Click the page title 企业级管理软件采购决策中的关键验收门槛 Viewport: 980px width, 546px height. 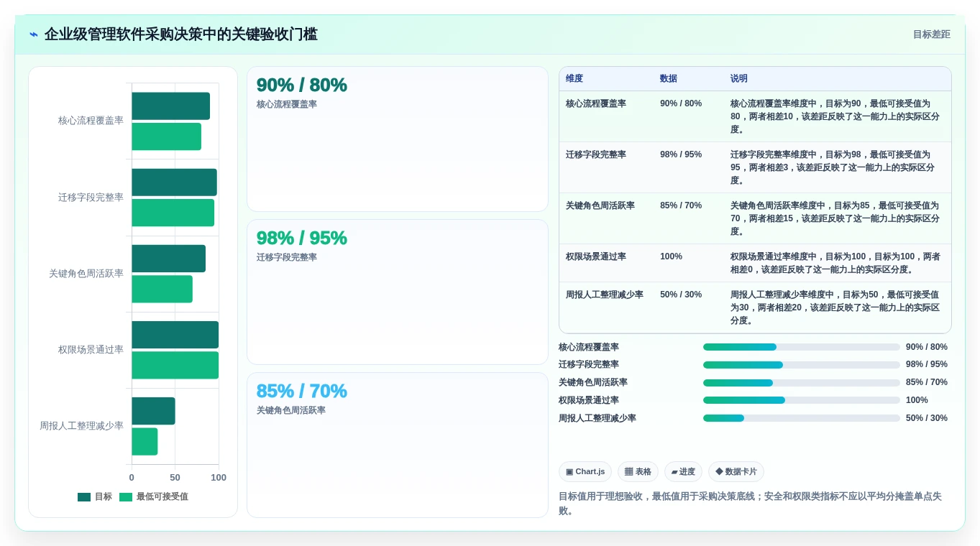181,34
